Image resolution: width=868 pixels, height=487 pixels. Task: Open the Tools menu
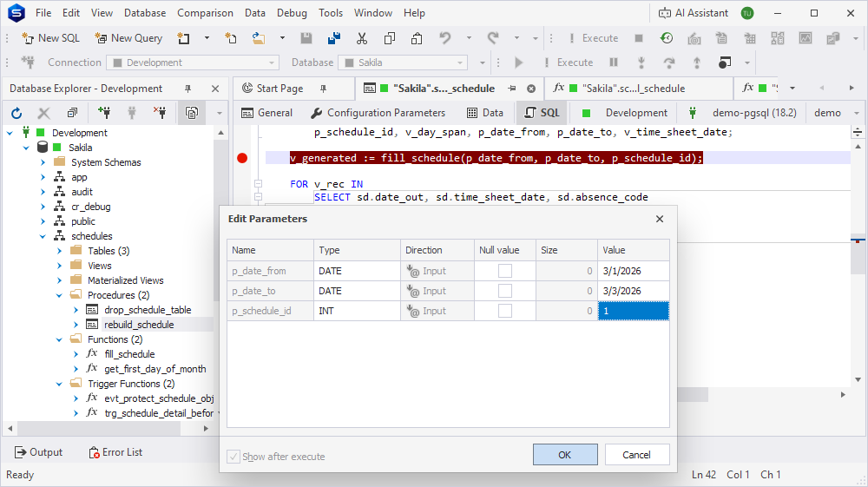(331, 13)
